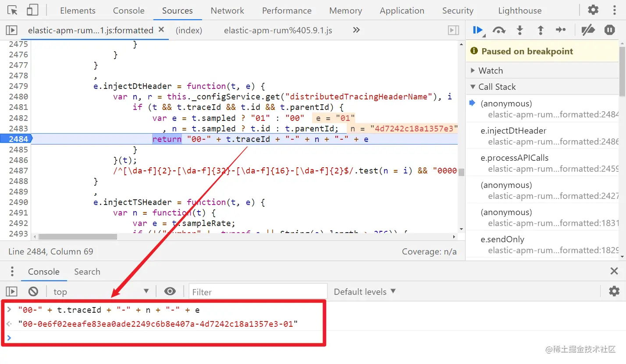Open the Security tab
The height and width of the screenshot is (364, 626).
coord(458,11)
